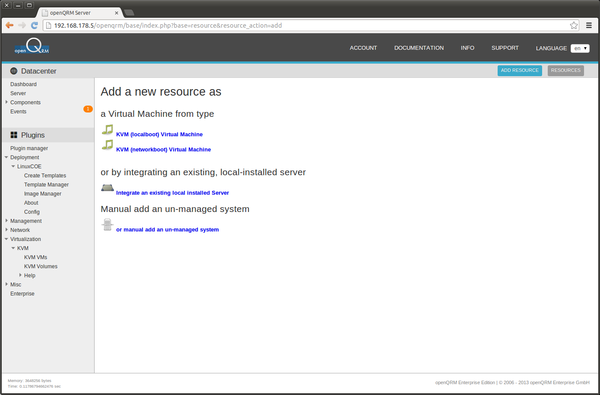Image resolution: width=600 pixels, height=395 pixels.
Task: Click the KVM networkboot VM icon
Action: tap(107, 145)
